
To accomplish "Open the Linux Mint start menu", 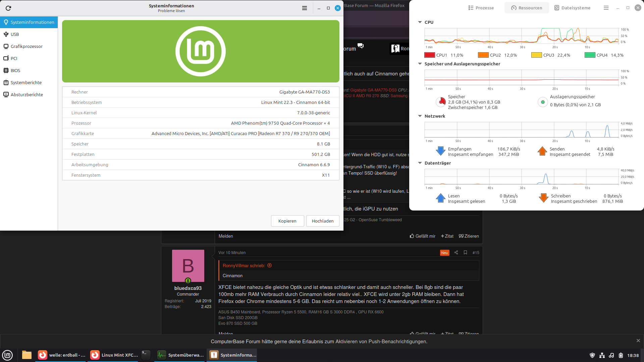I will 7,355.
